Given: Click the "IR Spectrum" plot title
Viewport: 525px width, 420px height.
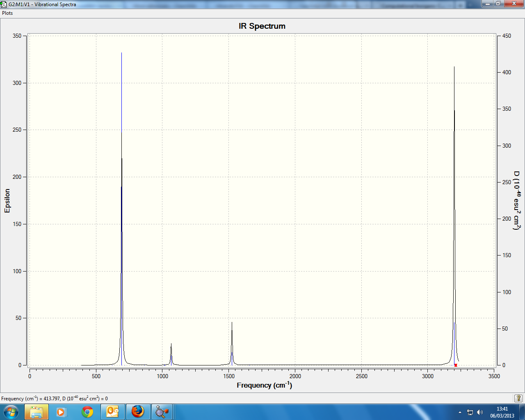Looking at the screenshot, I should [x=262, y=26].
